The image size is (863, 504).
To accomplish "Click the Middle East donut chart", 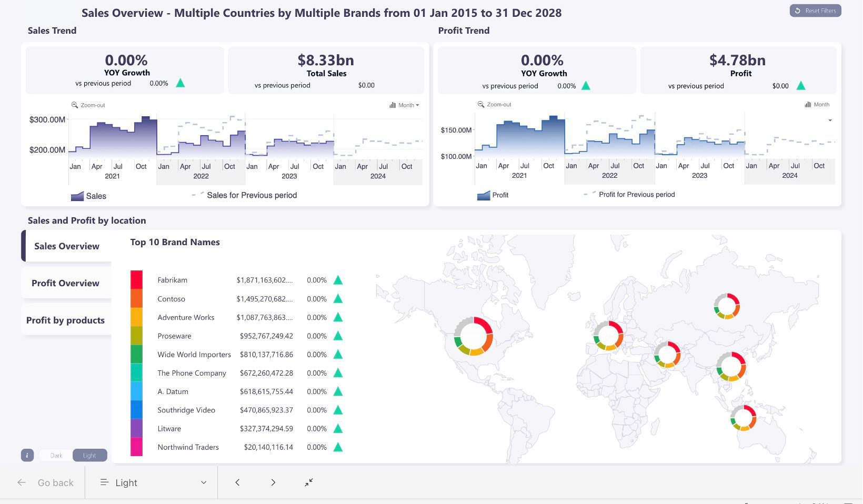I will click(x=667, y=355).
